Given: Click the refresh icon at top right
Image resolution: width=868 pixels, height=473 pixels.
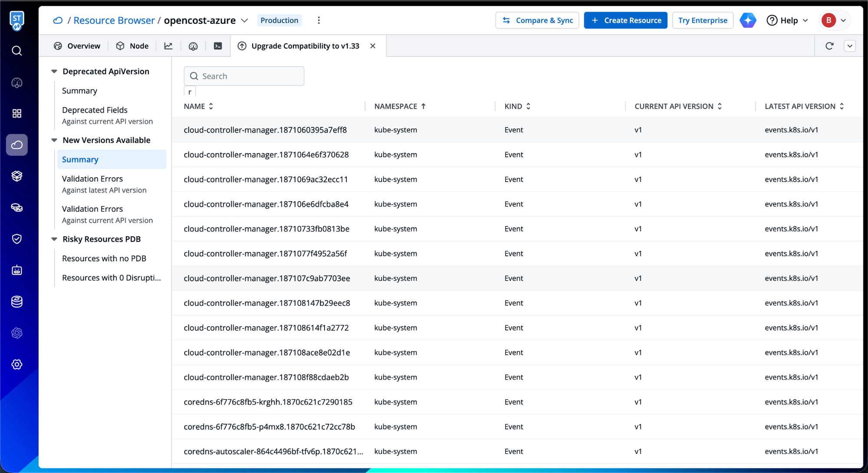Looking at the screenshot, I should tap(829, 46).
